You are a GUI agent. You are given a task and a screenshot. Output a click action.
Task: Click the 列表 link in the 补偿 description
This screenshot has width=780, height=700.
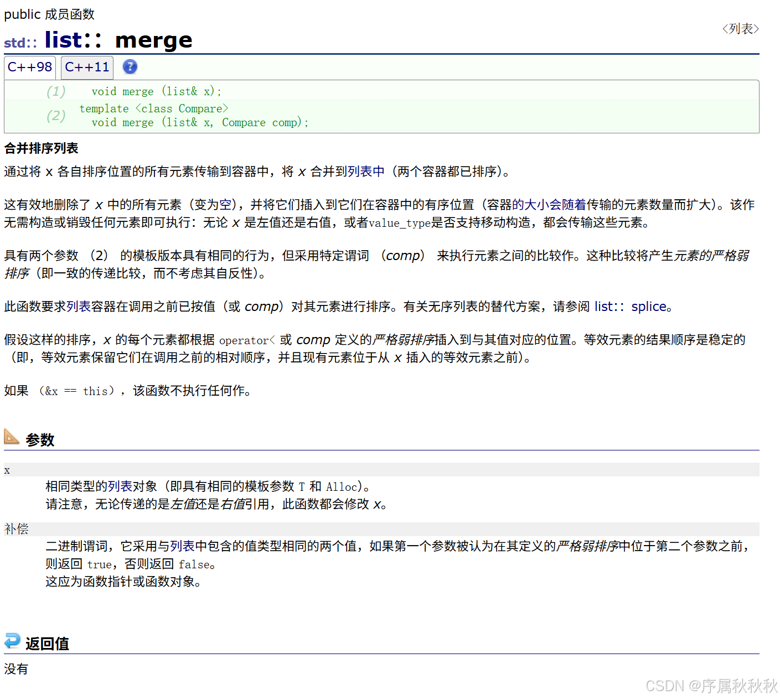183,546
